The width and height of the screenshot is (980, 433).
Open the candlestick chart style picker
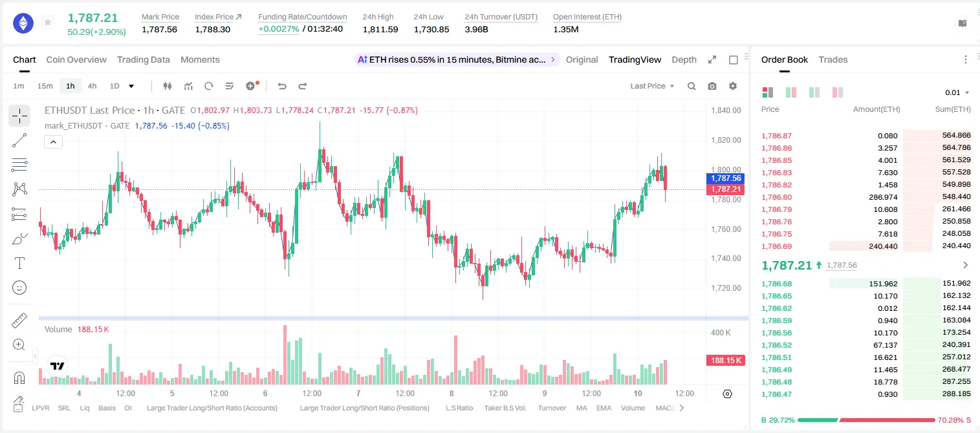[168, 86]
